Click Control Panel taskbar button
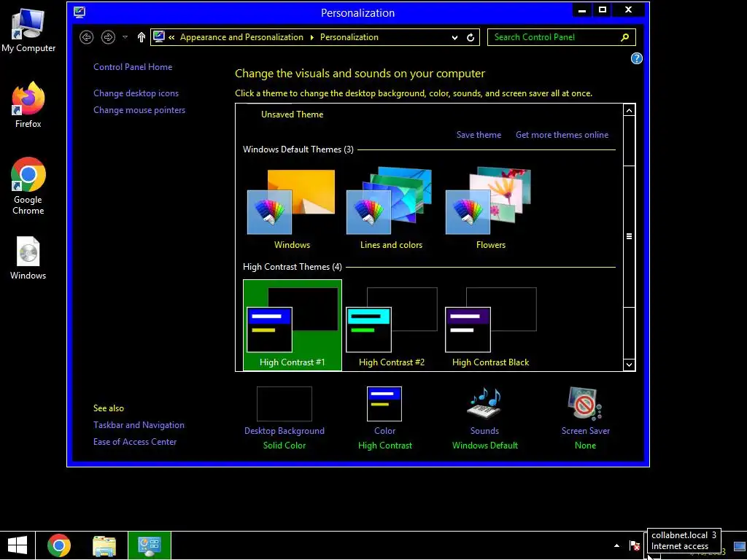 tap(150, 545)
